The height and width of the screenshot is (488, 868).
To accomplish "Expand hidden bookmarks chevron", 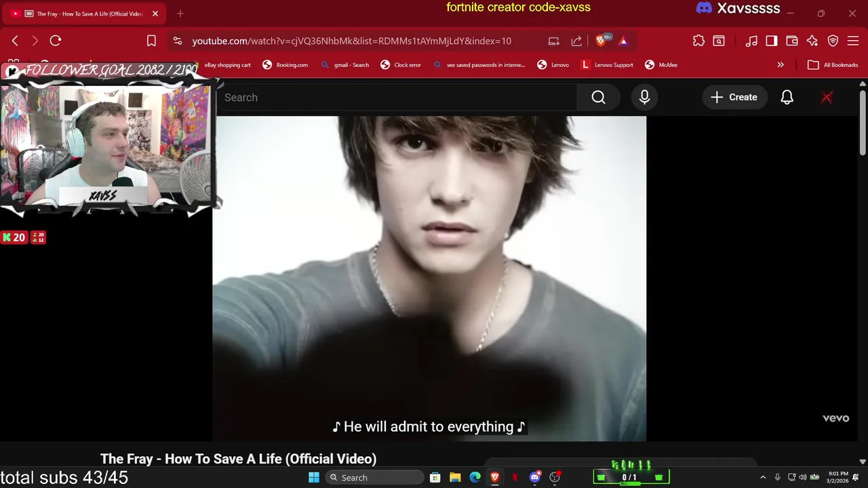I will [x=781, y=65].
